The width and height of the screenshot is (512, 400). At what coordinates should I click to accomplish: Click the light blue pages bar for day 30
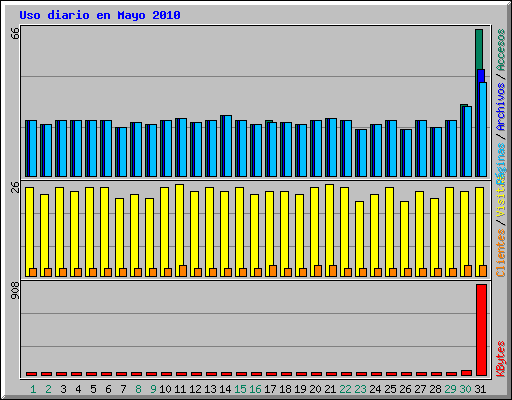coord(467,141)
